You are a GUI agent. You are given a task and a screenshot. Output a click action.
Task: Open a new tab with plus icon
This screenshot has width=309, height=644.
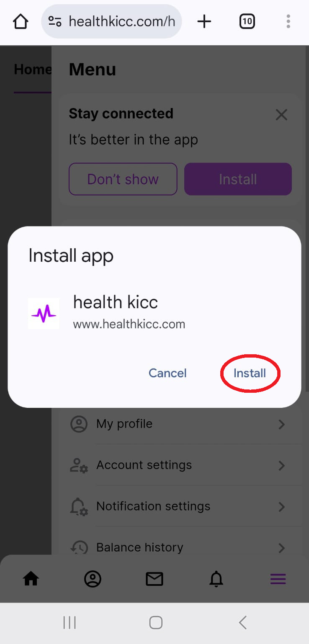[204, 21]
